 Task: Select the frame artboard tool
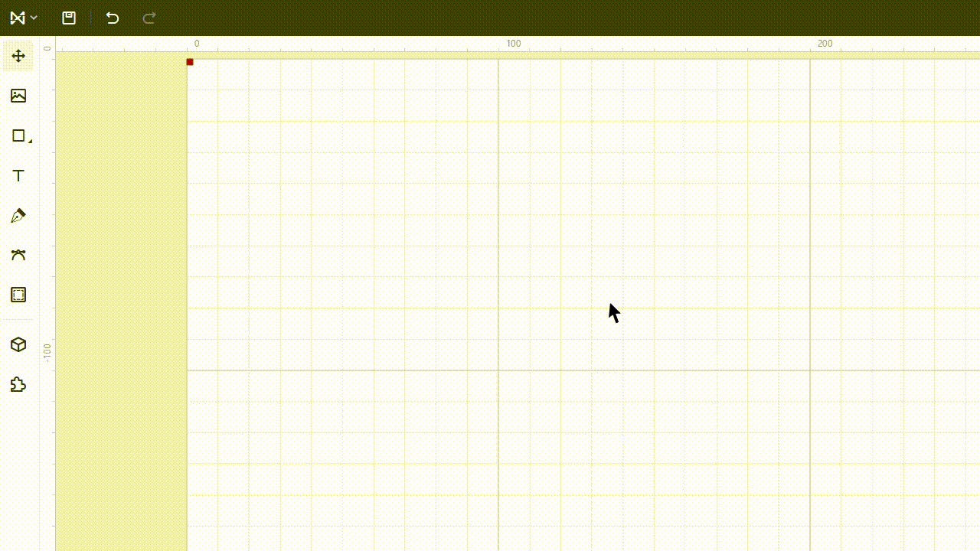coord(18,295)
